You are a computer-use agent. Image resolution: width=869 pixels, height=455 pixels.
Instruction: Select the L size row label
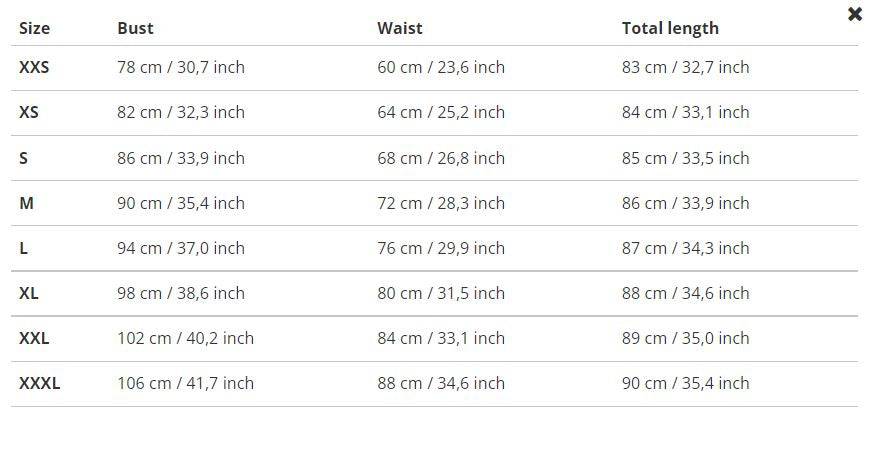point(24,248)
